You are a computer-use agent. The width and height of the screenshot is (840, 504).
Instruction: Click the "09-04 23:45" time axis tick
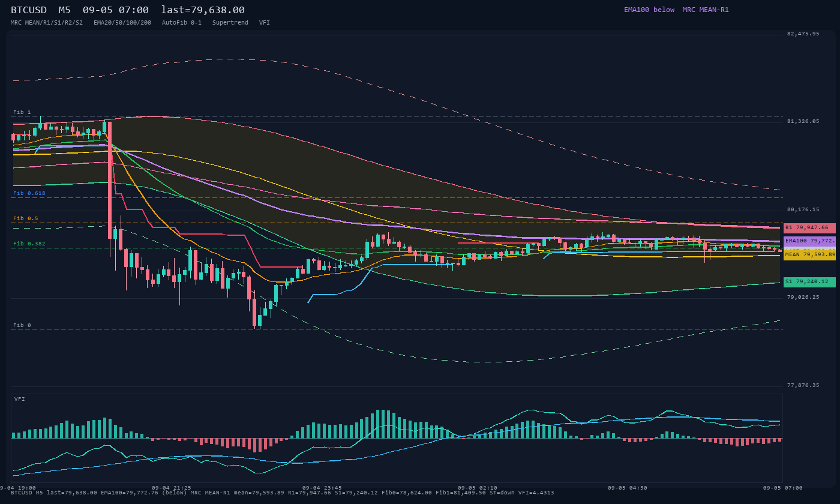(322, 488)
